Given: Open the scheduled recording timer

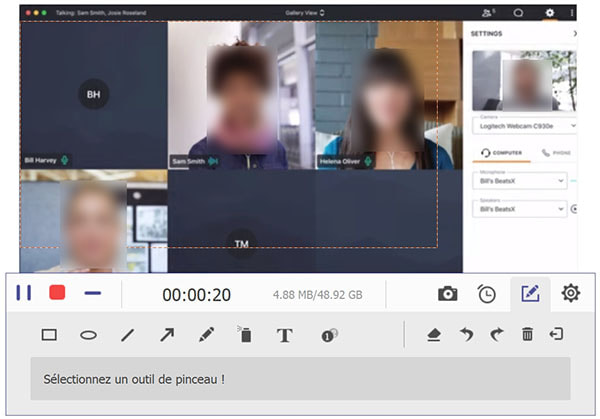Looking at the screenshot, I should (487, 293).
